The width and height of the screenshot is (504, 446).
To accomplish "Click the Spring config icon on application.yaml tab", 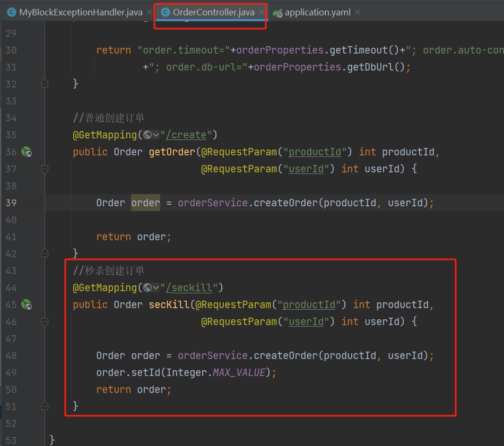I will (x=277, y=13).
